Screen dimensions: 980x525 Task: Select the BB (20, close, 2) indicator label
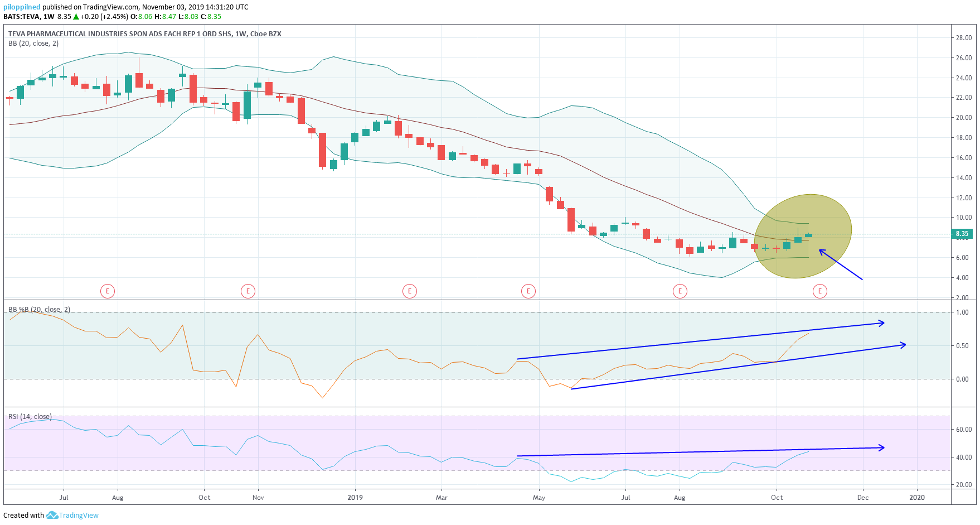tap(33, 44)
